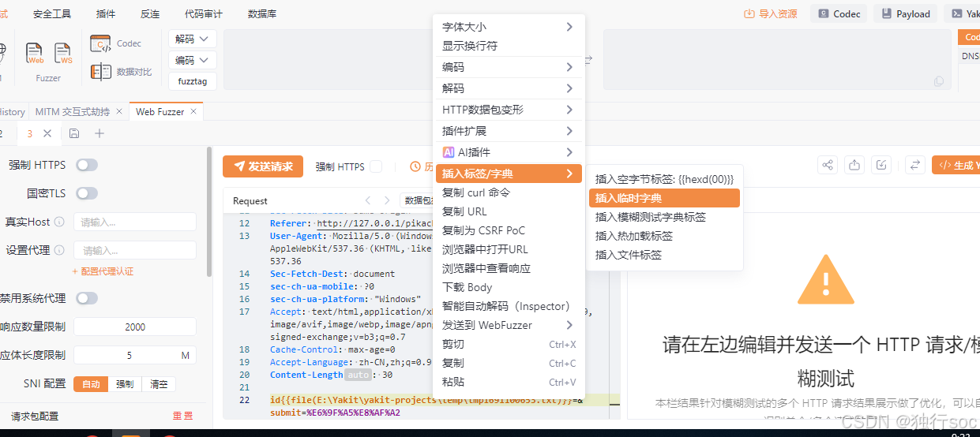The image size is (980, 437).
Task: Click the 设置代理 input field
Action: pyautogui.click(x=135, y=250)
